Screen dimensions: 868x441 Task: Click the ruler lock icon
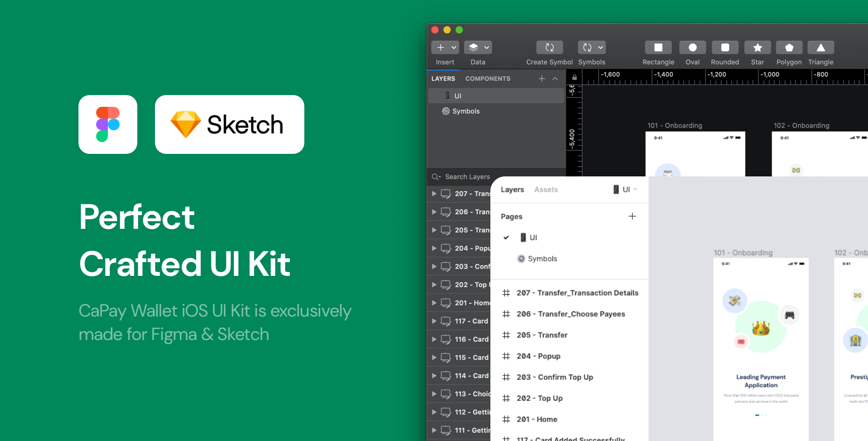coord(574,77)
